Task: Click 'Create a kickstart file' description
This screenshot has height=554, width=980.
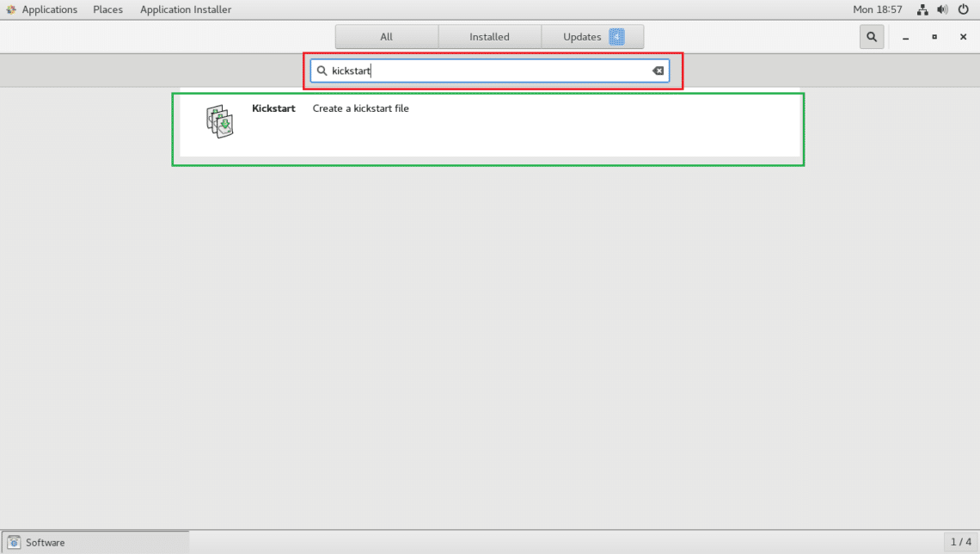Action: [361, 108]
